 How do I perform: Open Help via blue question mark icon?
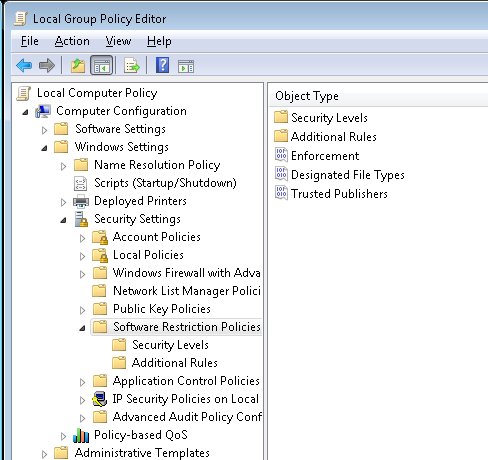162,65
